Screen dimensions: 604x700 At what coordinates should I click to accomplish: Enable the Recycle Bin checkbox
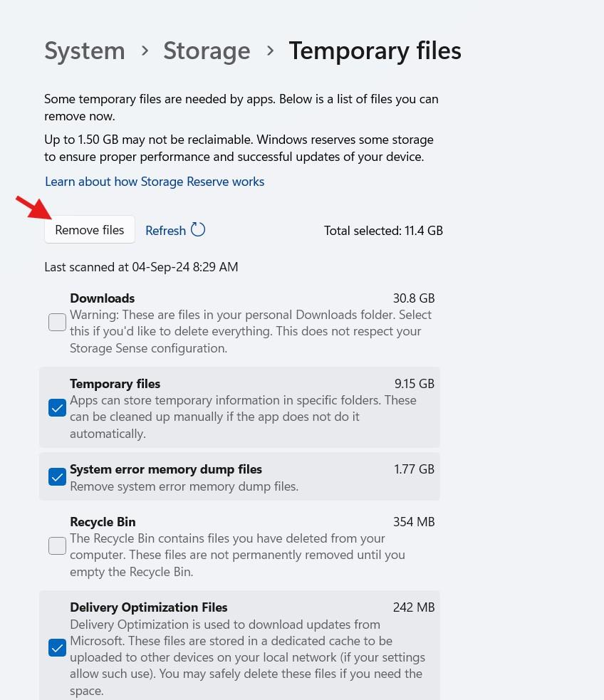coord(57,546)
